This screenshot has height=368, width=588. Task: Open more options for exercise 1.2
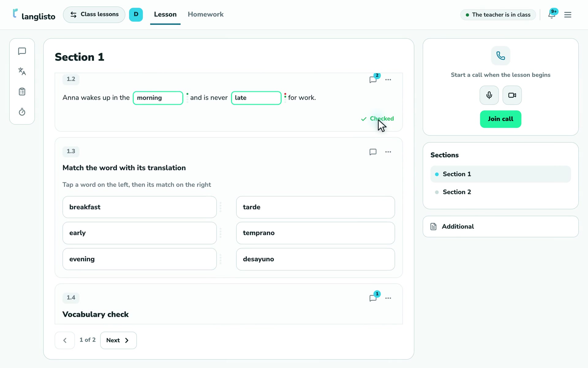pos(388,80)
